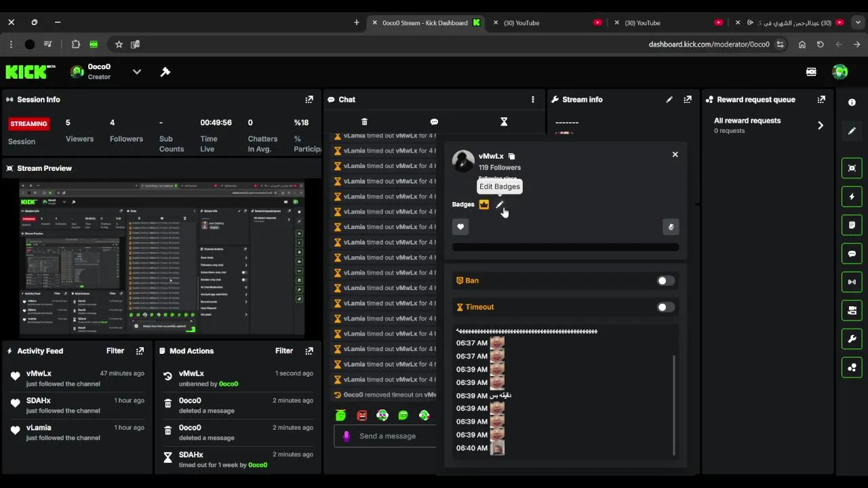Bookmark this page with the star icon
Screen dimensions: 868x488
click(119, 44)
